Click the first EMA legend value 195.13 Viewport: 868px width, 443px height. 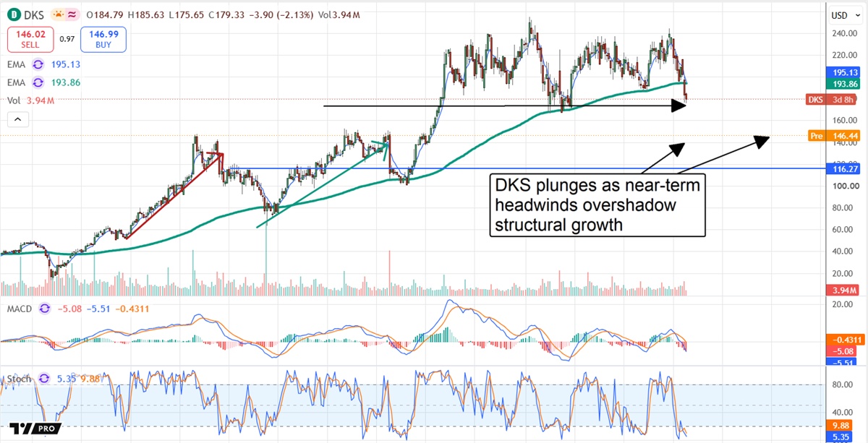(x=67, y=64)
